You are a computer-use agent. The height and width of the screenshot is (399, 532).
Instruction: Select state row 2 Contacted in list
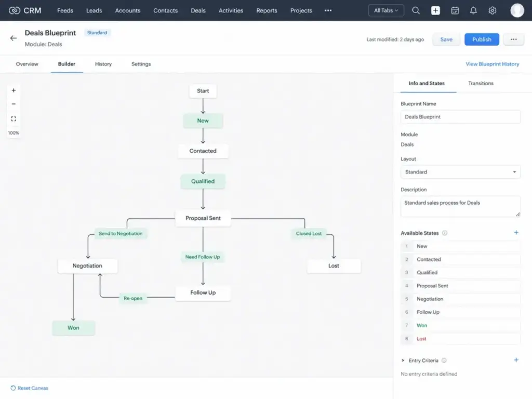point(460,259)
